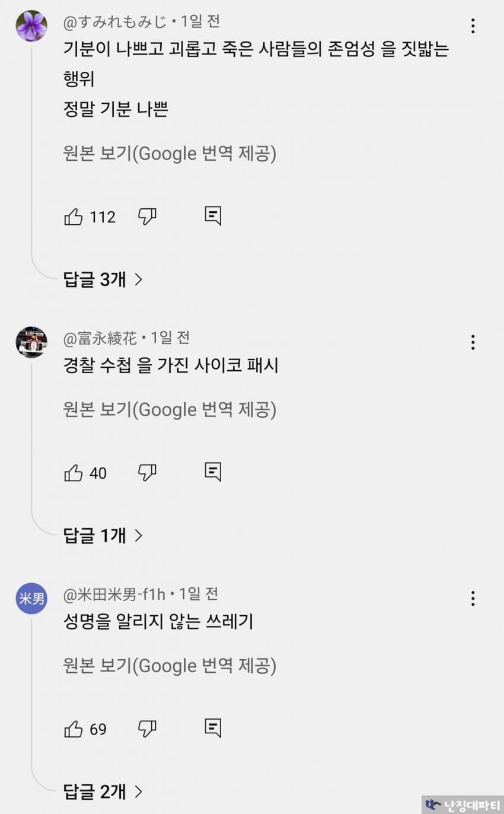Reply to the comment with 112 likes
Screen dimensions: 504x814
point(213,216)
